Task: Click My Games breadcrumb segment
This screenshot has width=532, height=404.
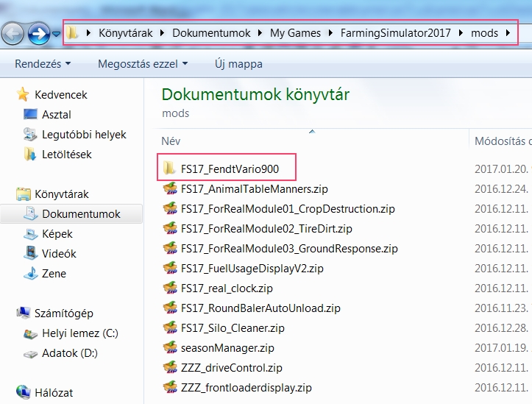Action: pyautogui.click(x=295, y=33)
